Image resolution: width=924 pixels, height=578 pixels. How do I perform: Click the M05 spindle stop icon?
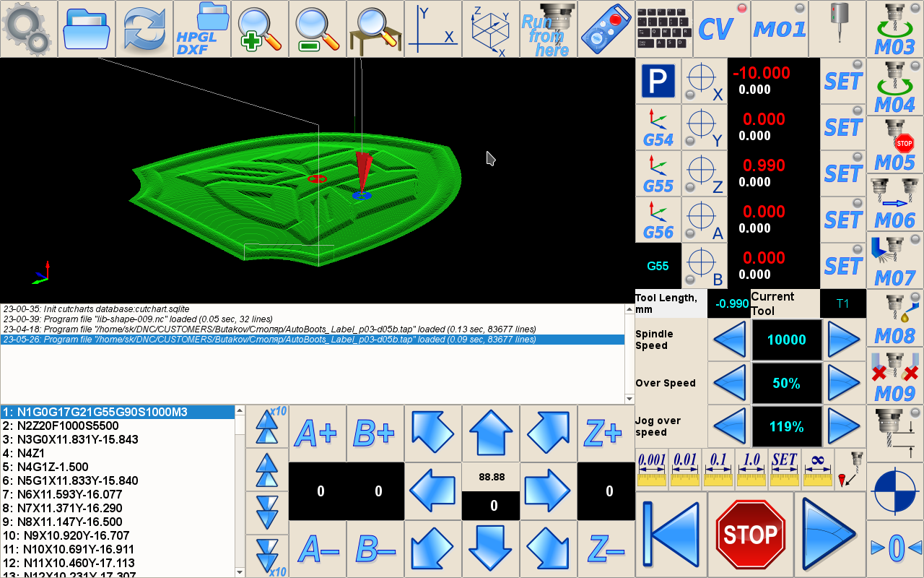895,144
